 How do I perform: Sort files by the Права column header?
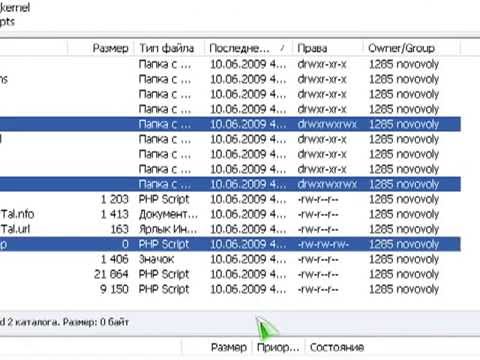coord(312,48)
